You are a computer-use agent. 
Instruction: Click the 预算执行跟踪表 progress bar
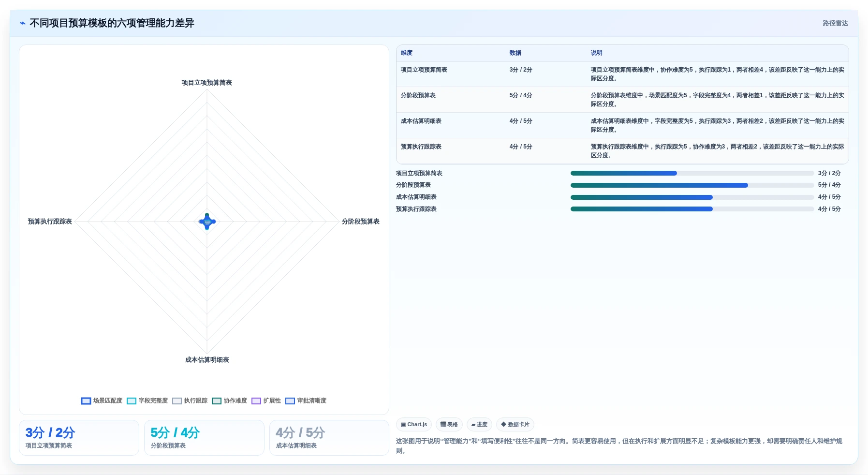click(x=692, y=209)
